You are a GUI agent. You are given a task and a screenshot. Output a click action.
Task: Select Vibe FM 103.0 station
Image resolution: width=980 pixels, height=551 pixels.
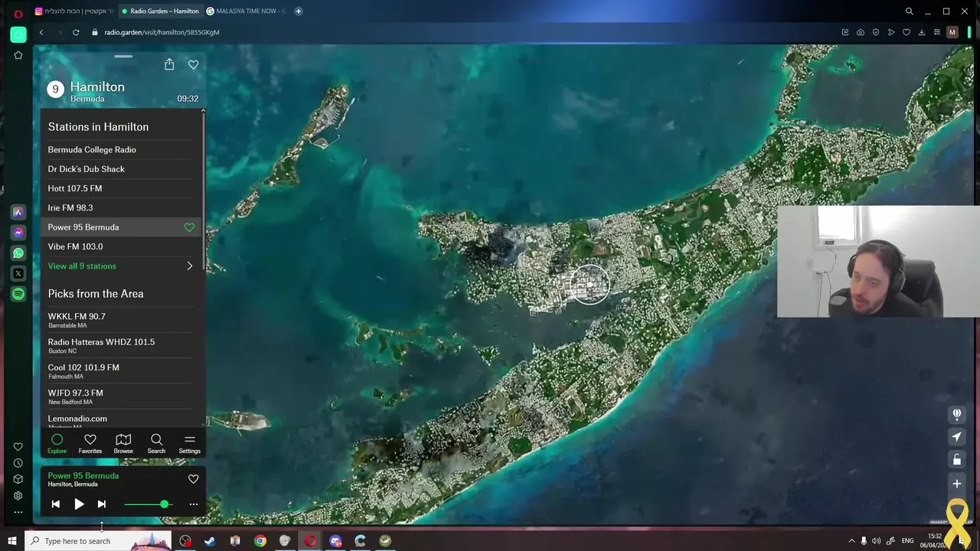[75, 246]
